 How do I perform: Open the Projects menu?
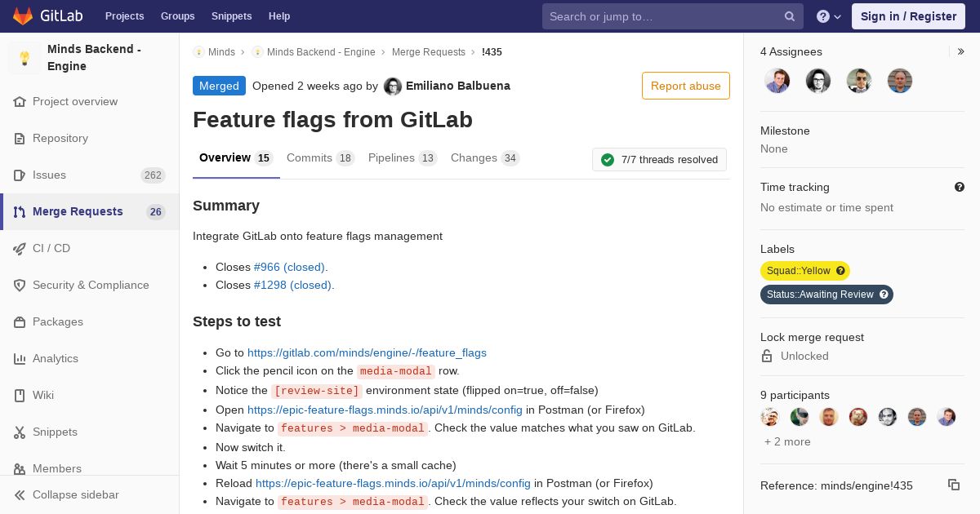(125, 16)
